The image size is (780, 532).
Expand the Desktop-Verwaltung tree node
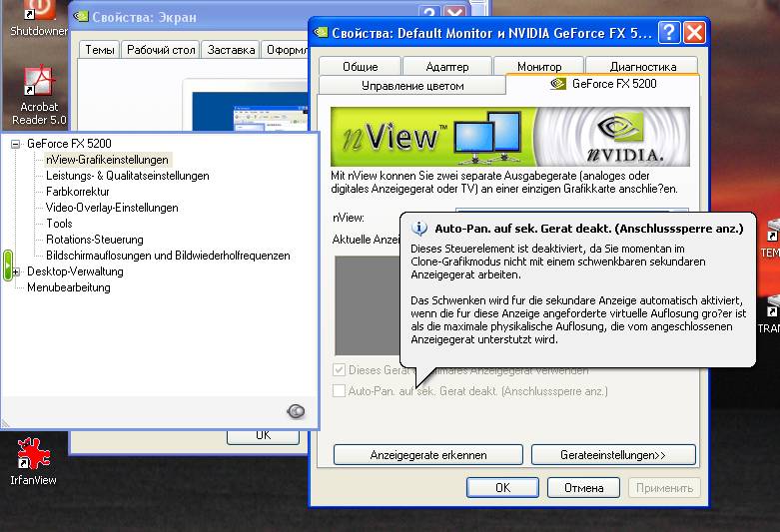[x=15, y=271]
